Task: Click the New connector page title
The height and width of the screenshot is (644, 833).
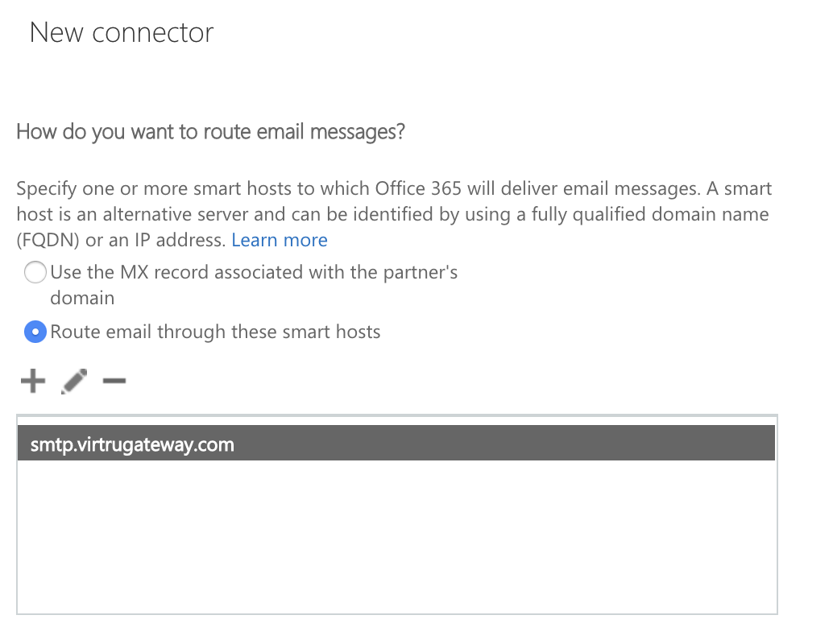Action: 122,32
